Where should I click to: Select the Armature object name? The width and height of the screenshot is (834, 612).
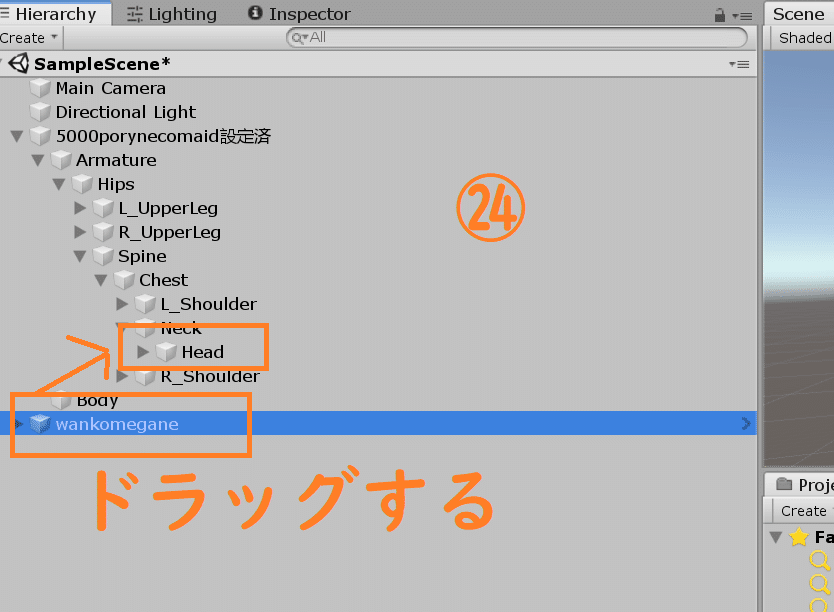116,160
